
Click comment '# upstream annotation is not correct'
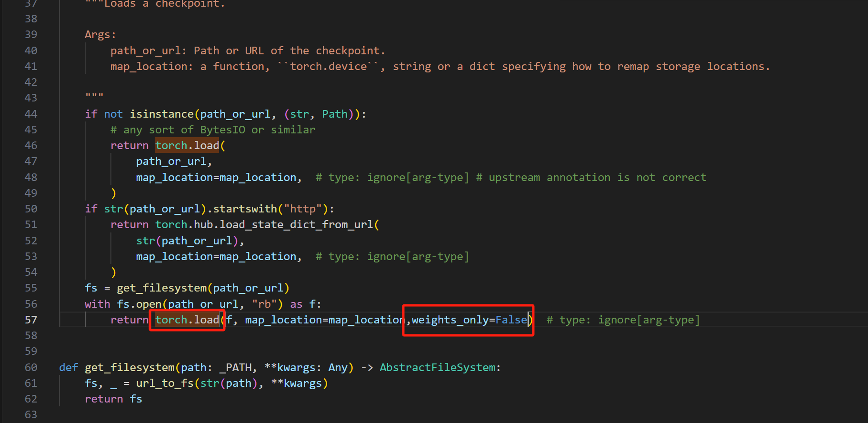click(x=591, y=177)
